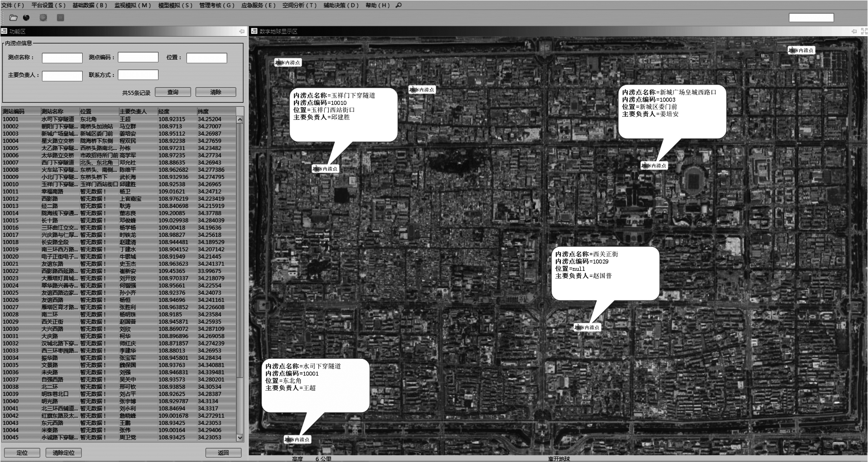This screenshot has height=462, width=868.
Task: Click the 清除定位 button
Action: point(63,453)
